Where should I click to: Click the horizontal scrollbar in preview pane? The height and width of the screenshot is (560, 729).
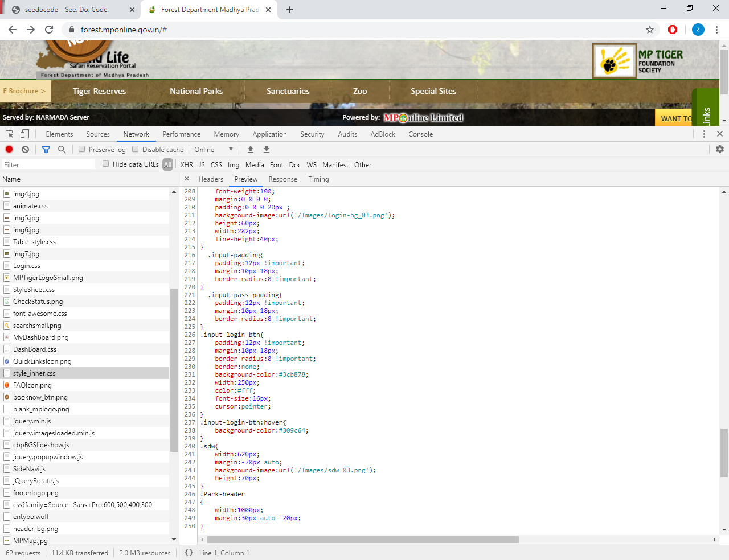click(363, 540)
